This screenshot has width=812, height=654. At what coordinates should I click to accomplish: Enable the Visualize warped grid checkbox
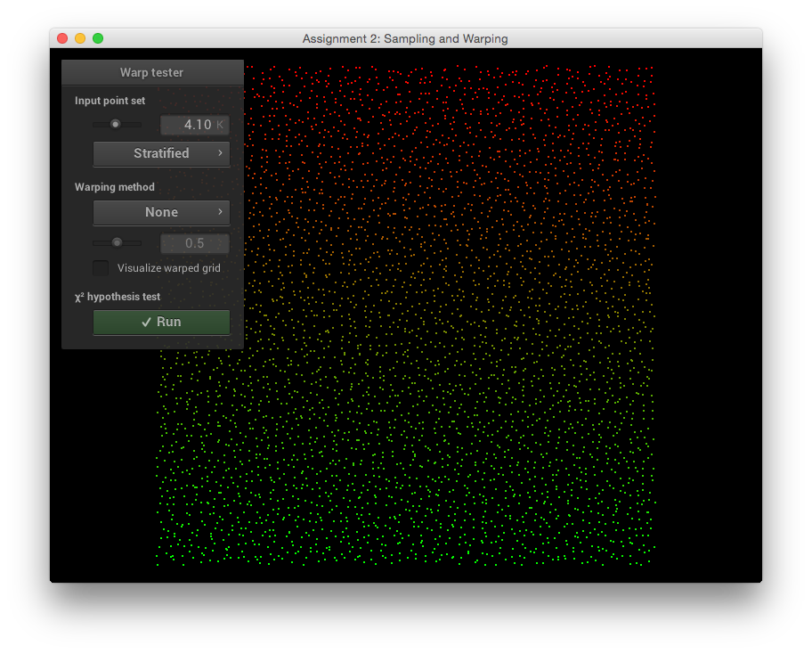click(101, 268)
